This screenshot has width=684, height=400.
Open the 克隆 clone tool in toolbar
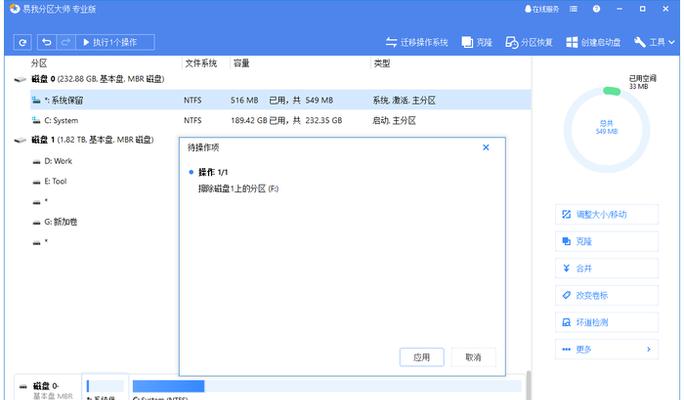[477, 42]
